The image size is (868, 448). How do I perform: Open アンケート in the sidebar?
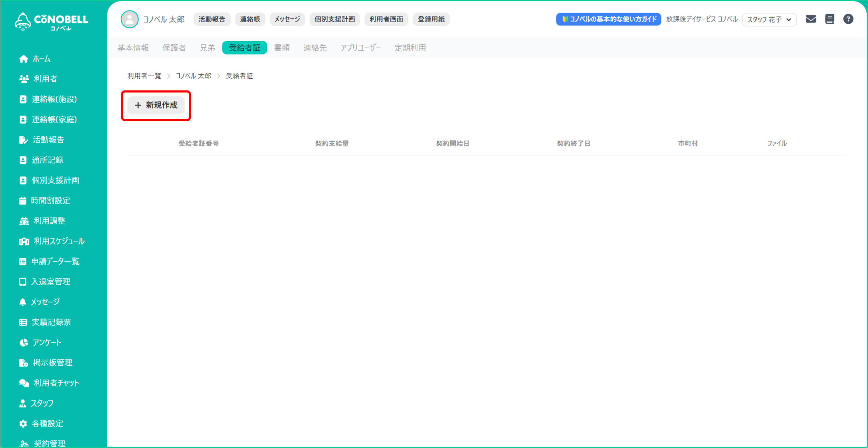point(47,342)
